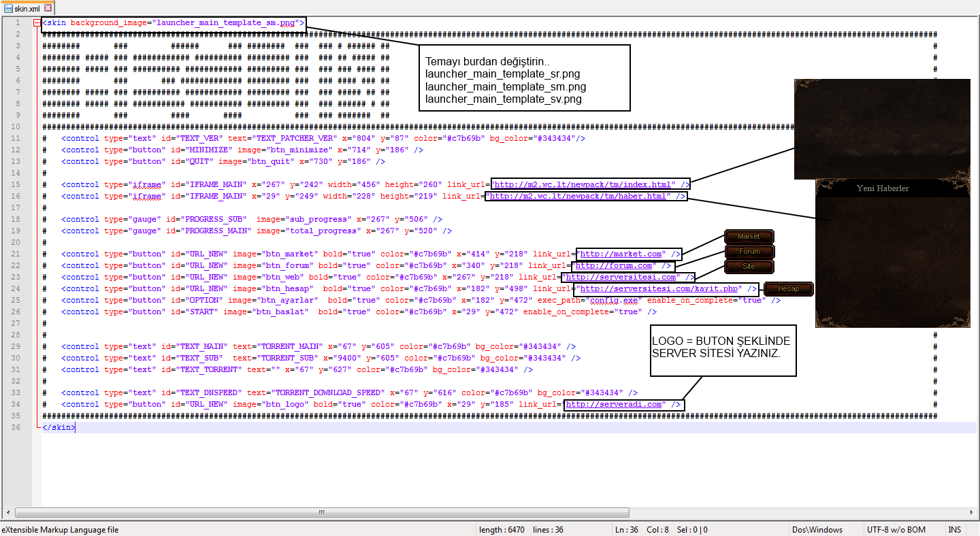This screenshot has height=536, width=980.
Task: Click the horizontal scrollbar right arrow
Action: [x=970, y=512]
